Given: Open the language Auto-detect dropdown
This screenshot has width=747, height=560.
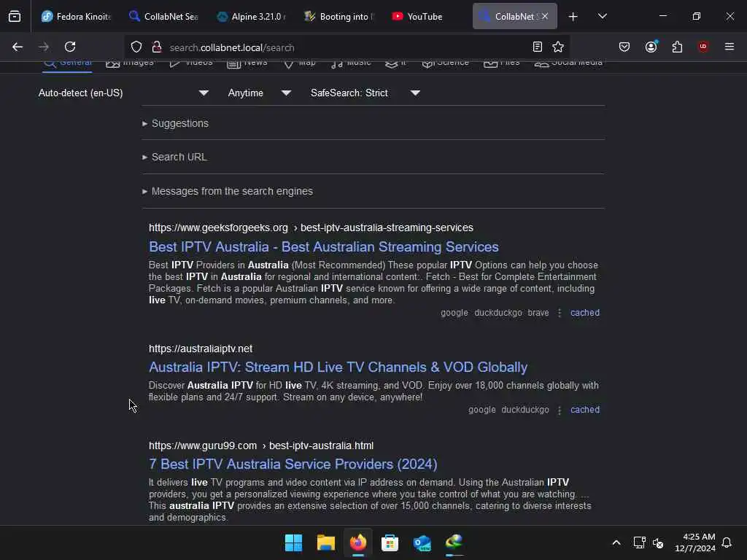Looking at the screenshot, I should (x=123, y=93).
